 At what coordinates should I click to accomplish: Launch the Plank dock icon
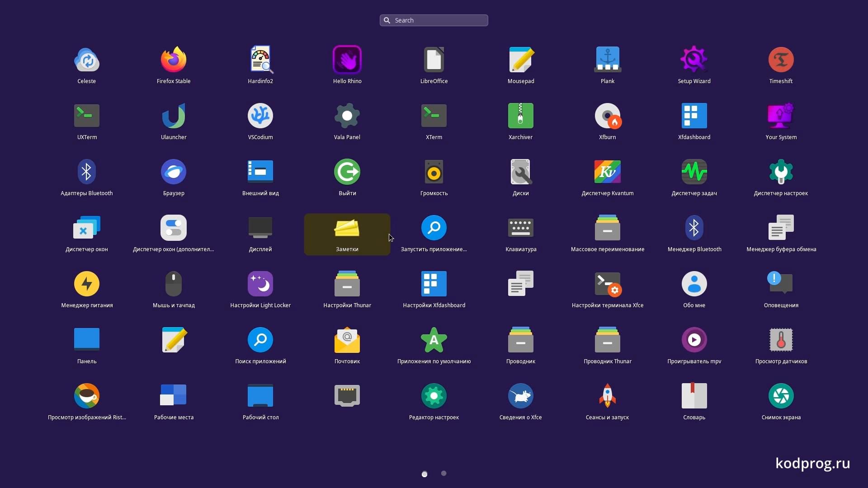[608, 60]
